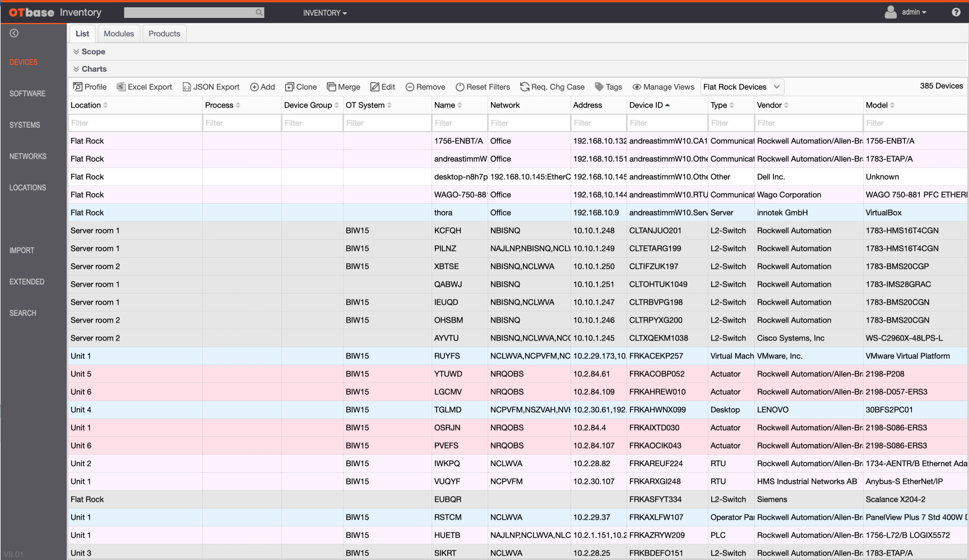Open DEVICES in the sidebar

(x=24, y=62)
